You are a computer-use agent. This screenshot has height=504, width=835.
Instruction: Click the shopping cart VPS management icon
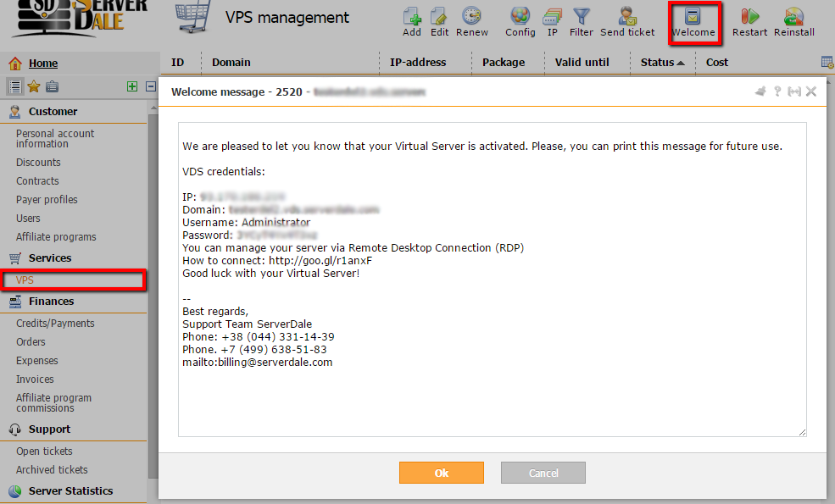point(192,16)
